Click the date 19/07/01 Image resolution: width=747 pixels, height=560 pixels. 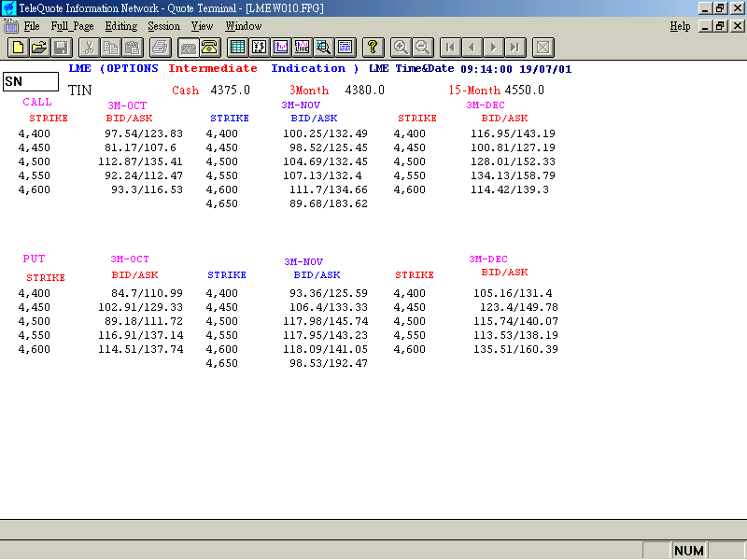(545, 69)
